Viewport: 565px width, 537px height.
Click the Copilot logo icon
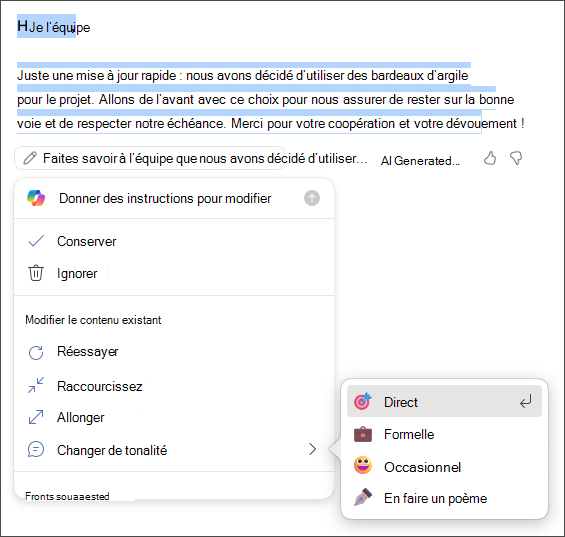coord(36,198)
